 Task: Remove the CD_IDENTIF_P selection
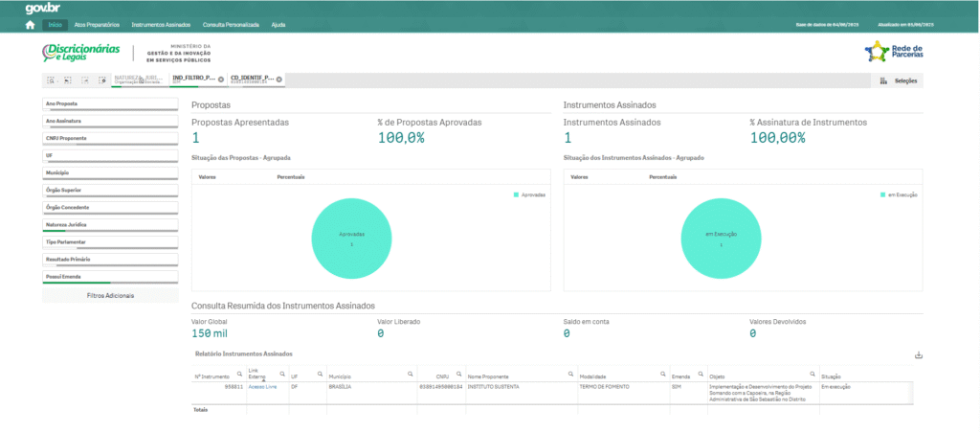(x=279, y=80)
